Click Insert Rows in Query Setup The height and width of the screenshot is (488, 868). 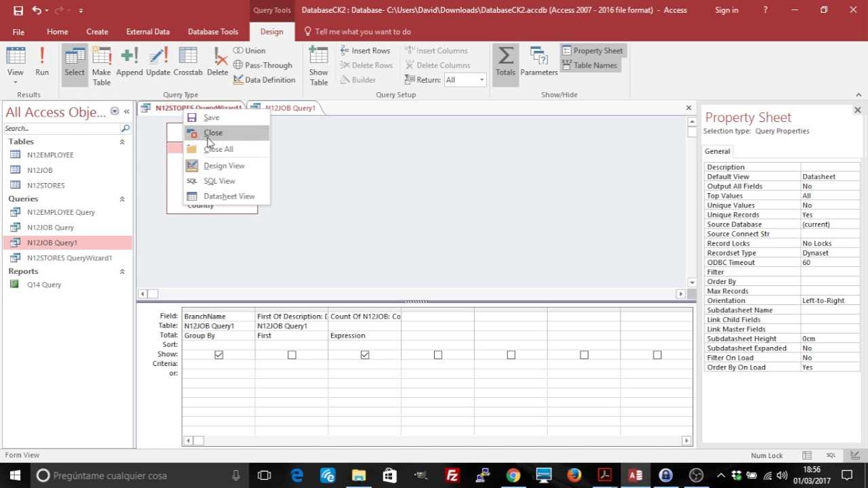click(x=366, y=51)
